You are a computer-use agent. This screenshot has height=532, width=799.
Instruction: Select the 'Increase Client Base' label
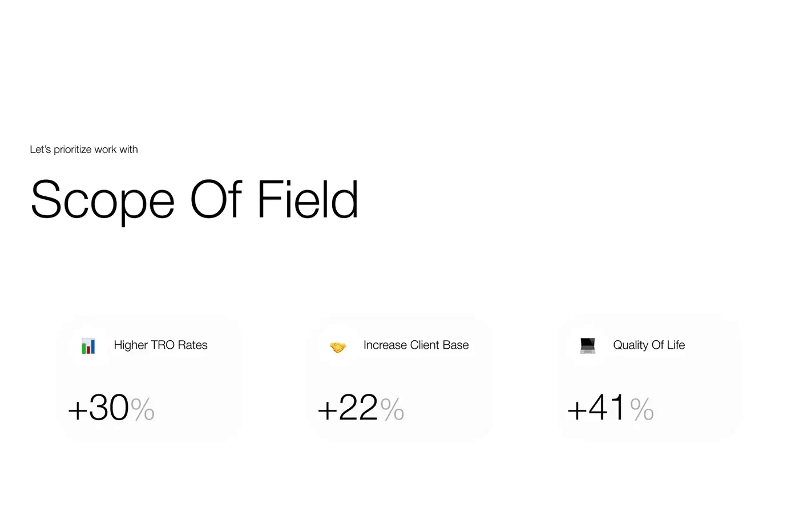[x=415, y=345]
